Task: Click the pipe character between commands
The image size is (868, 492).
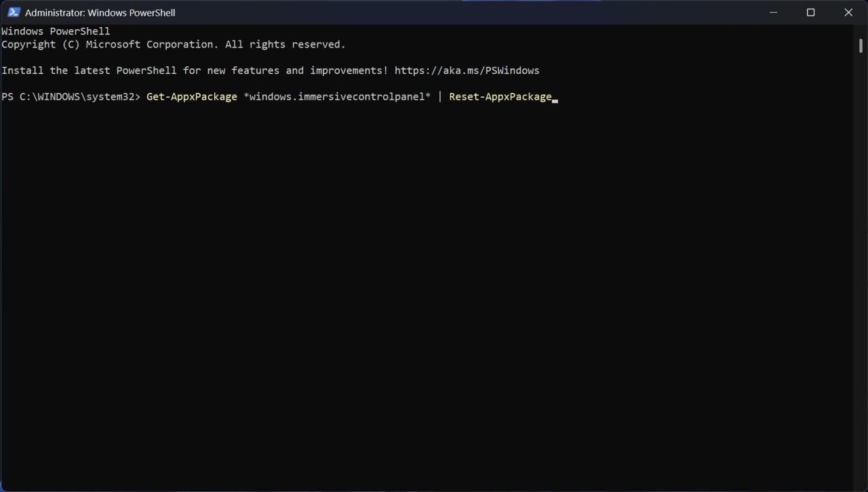Action: [440, 97]
